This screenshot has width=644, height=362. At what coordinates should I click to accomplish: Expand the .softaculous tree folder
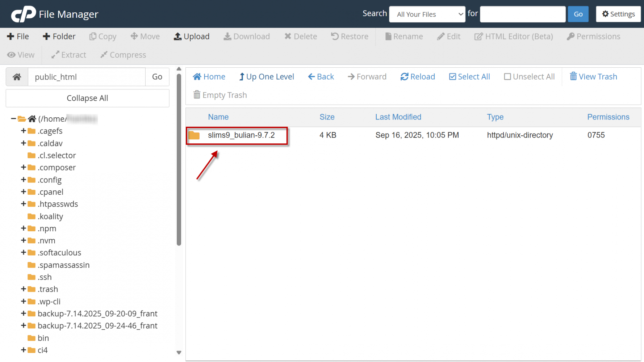(24, 252)
